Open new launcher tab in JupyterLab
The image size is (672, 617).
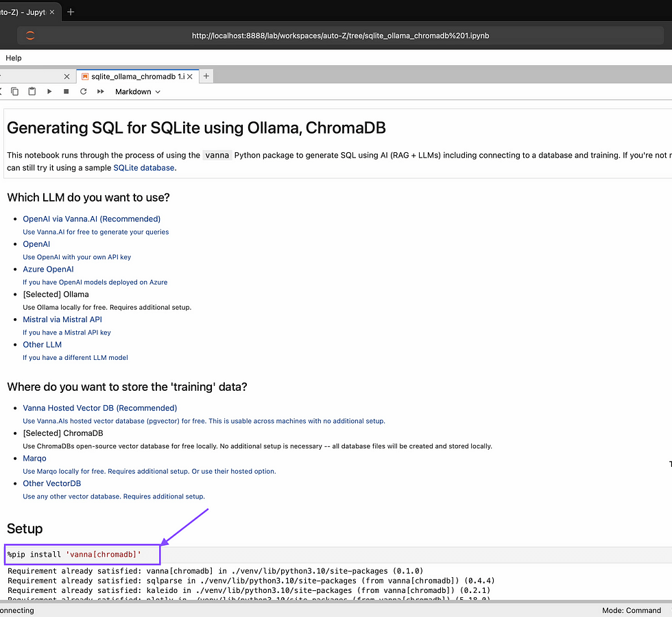[206, 76]
